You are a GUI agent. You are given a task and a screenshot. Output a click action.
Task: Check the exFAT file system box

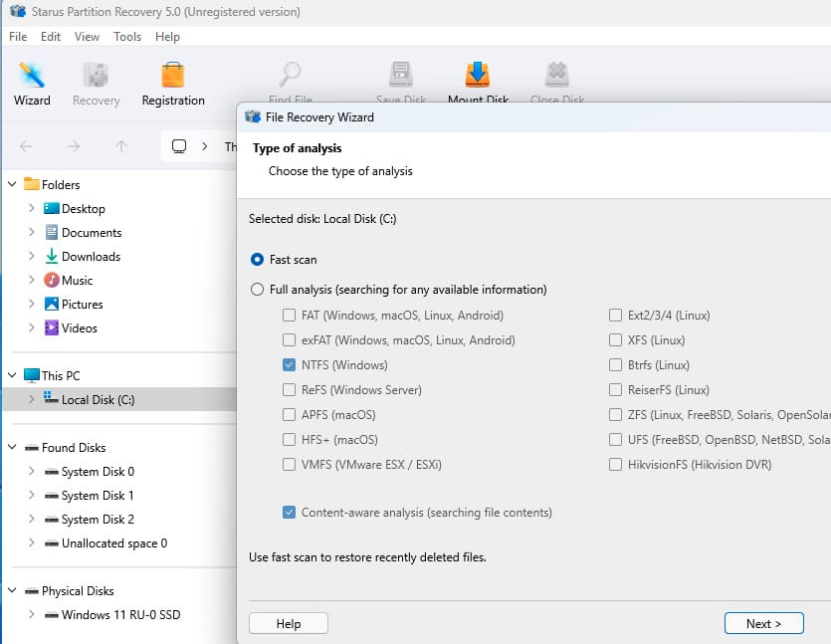289,339
